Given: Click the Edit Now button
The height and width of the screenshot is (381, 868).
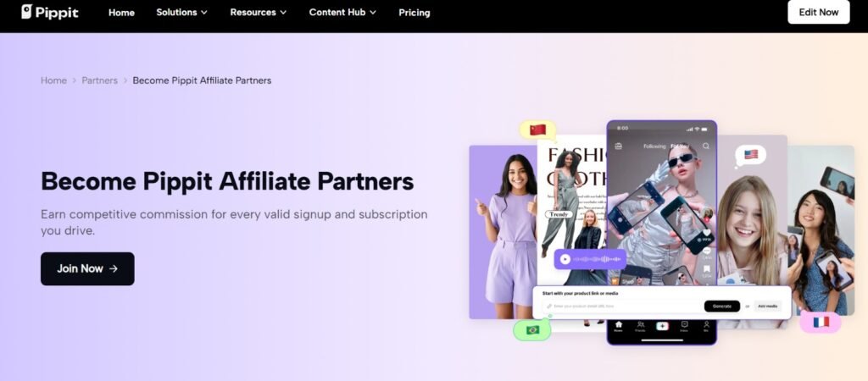Looking at the screenshot, I should [818, 12].
